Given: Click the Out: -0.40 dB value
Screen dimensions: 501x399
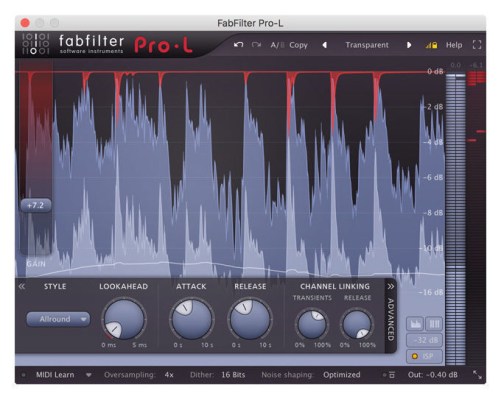Looking at the screenshot, I should tap(432, 375).
